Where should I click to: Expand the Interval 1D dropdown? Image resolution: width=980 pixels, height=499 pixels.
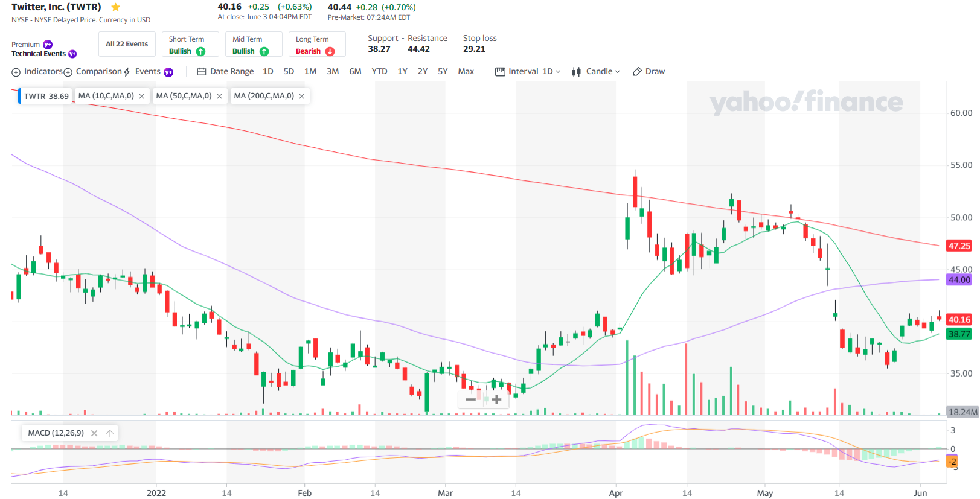[x=558, y=72]
